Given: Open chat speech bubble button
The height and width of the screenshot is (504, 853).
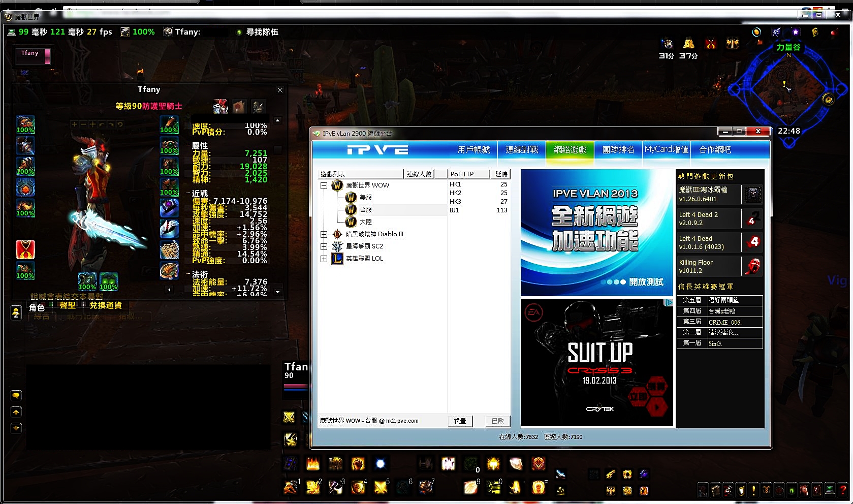Looking at the screenshot, I should point(16,395).
